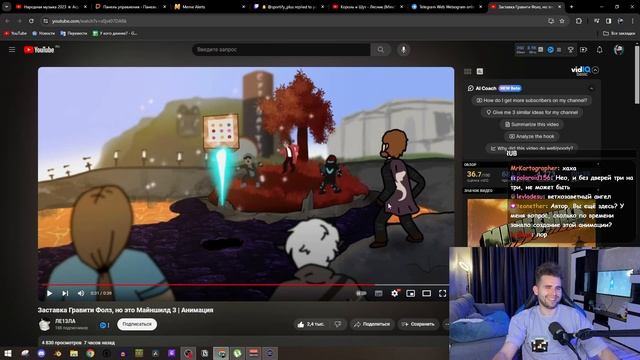The image size is (640, 360).
Task: Switch to the 'Король и Шут - Лесник' tab
Action: click(x=368, y=7)
